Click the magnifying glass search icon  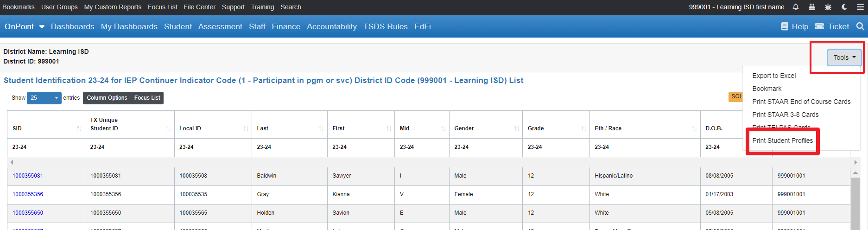click(x=860, y=26)
